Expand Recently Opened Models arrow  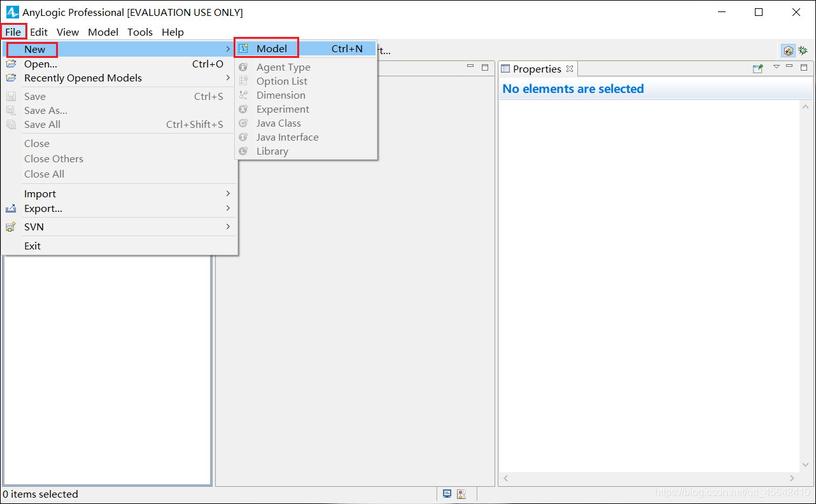pos(228,78)
